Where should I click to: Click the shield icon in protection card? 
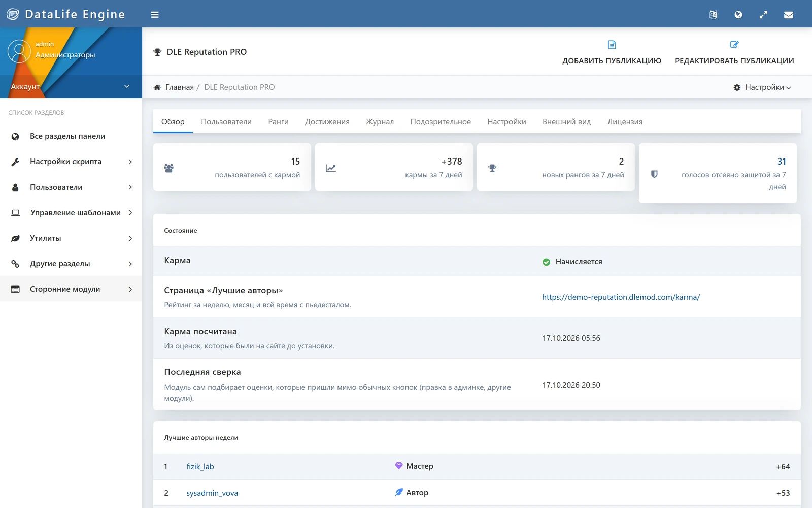[654, 174]
